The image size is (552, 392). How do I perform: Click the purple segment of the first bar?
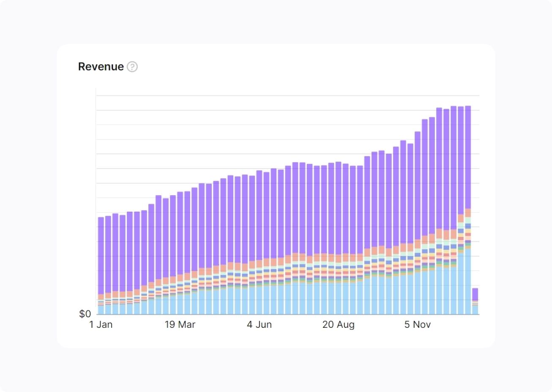101,253
